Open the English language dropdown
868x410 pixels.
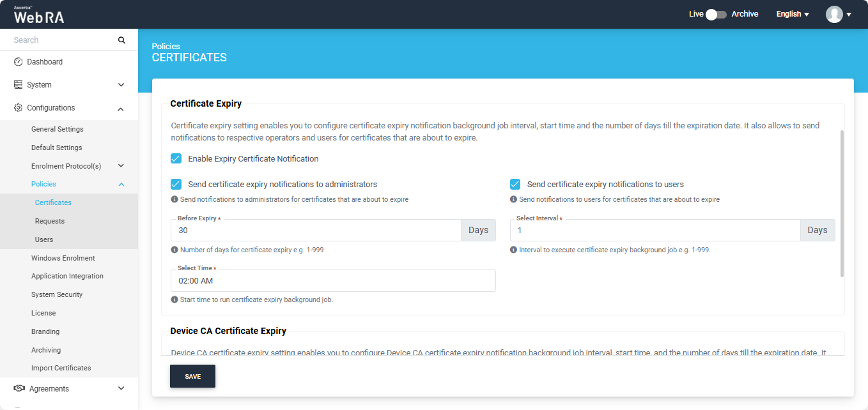pyautogui.click(x=793, y=14)
